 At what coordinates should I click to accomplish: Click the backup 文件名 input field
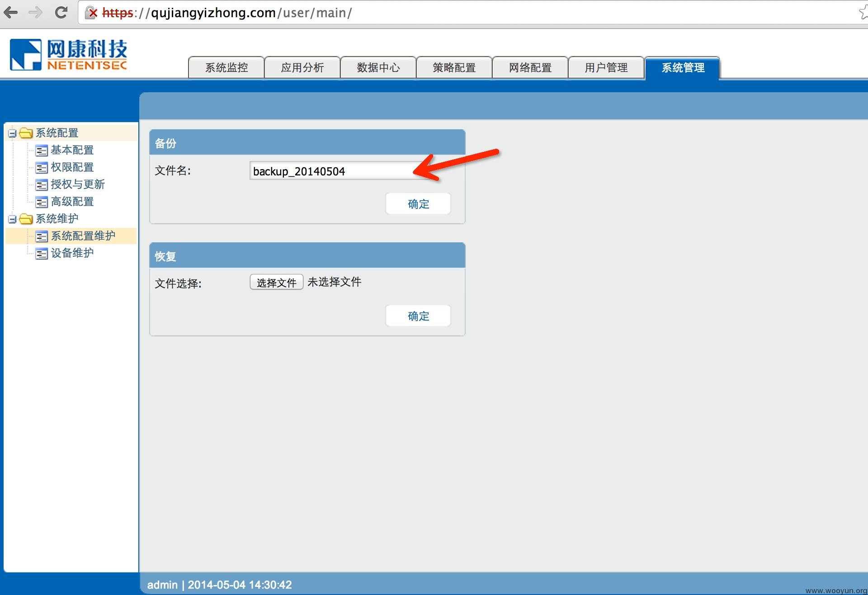coord(340,171)
